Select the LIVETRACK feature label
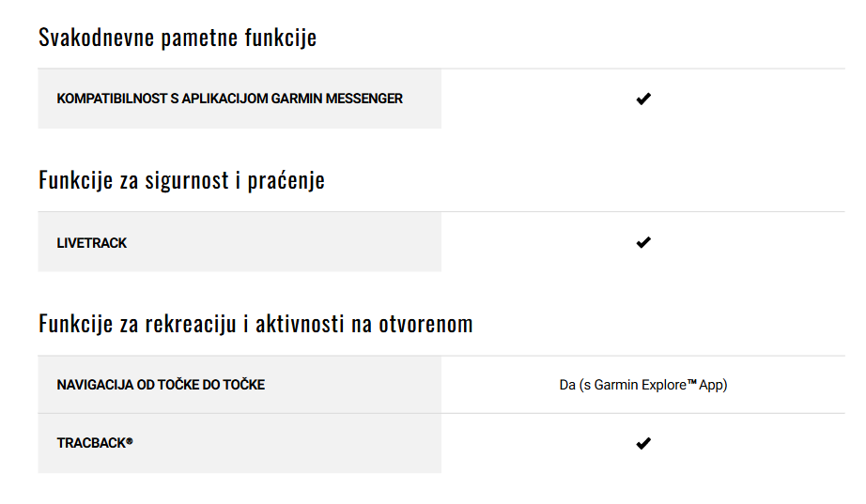This screenshot has height=504, width=866. (92, 243)
